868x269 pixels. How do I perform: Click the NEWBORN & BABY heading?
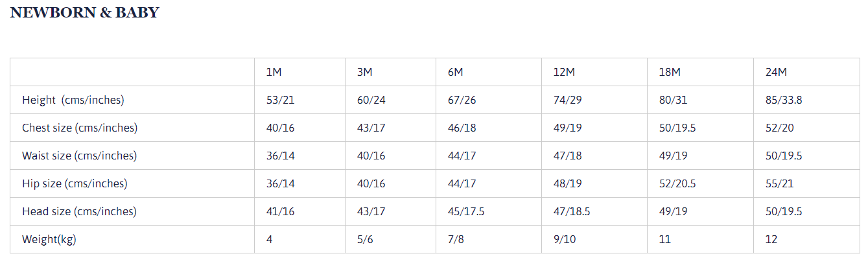(x=84, y=12)
